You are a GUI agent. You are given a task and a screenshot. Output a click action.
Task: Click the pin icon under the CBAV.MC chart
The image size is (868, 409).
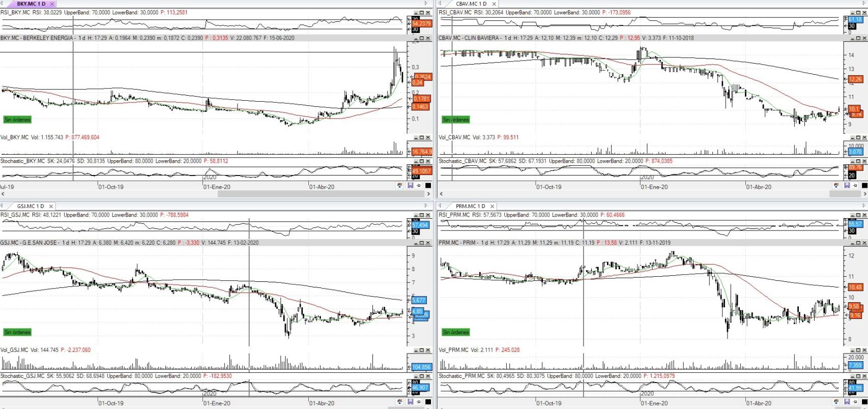[x=855, y=185]
